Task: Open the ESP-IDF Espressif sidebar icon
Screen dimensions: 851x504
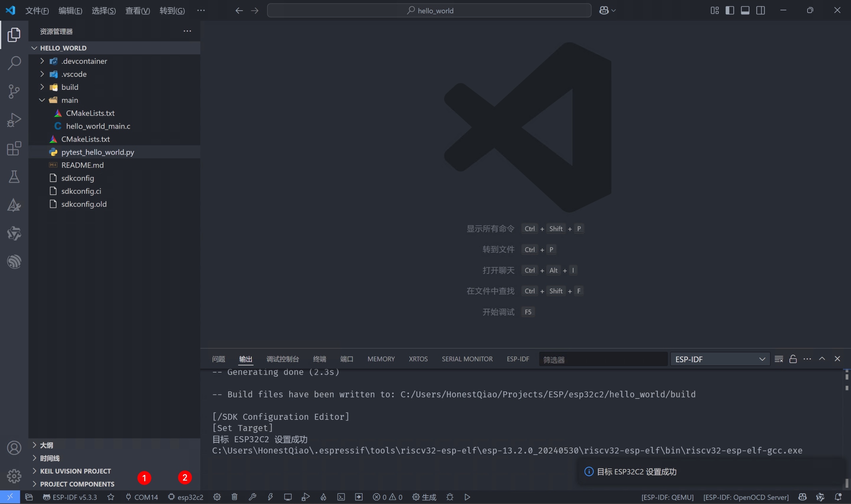Action: (14, 262)
